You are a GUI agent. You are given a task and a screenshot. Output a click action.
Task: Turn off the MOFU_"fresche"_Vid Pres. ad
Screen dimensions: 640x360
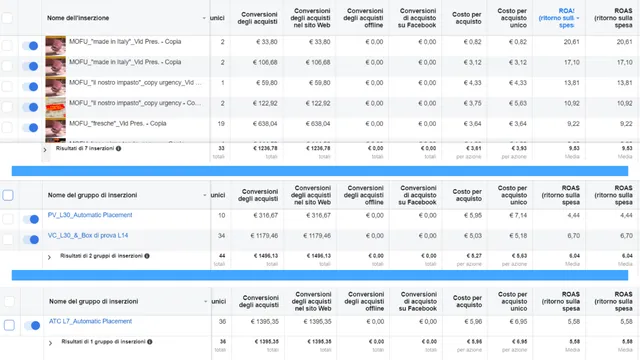tap(30, 127)
